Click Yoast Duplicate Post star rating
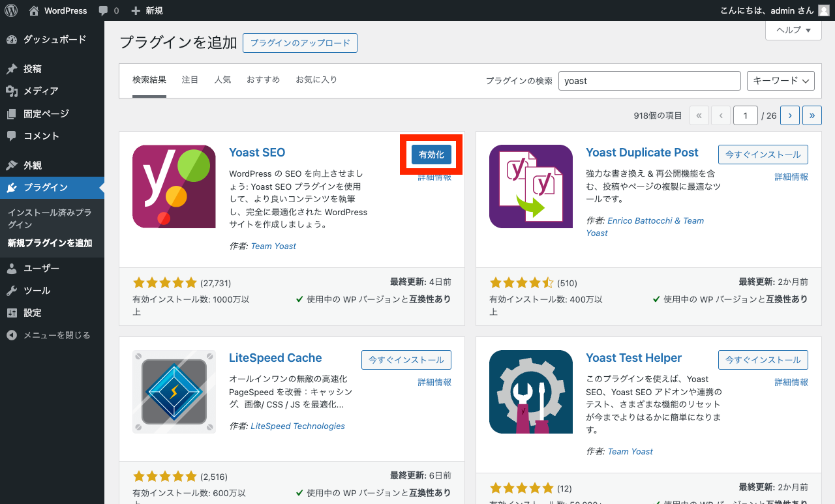The image size is (835, 504). click(x=521, y=283)
